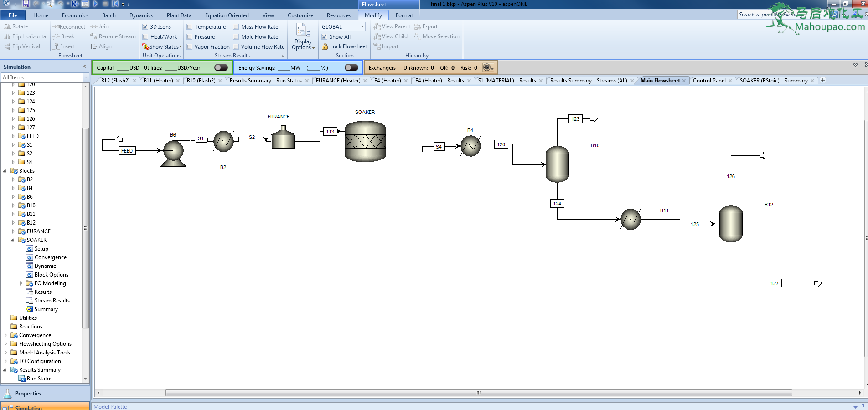
Task: Select the B4 heater block icon
Action: (x=470, y=146)
